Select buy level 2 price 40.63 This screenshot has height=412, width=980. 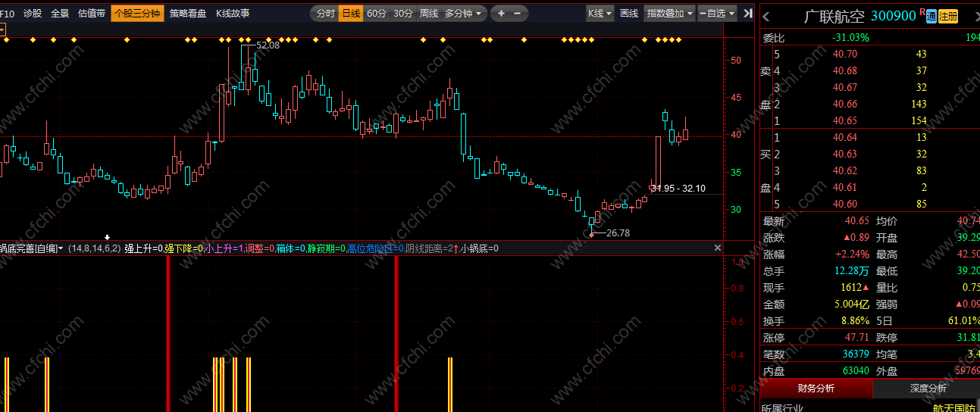click(845, 154)
